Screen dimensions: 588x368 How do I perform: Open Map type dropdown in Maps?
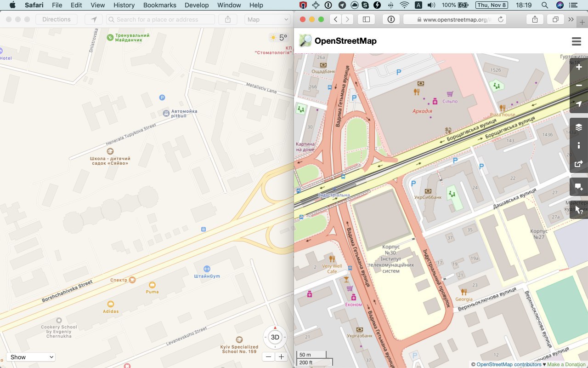[267, 19]
